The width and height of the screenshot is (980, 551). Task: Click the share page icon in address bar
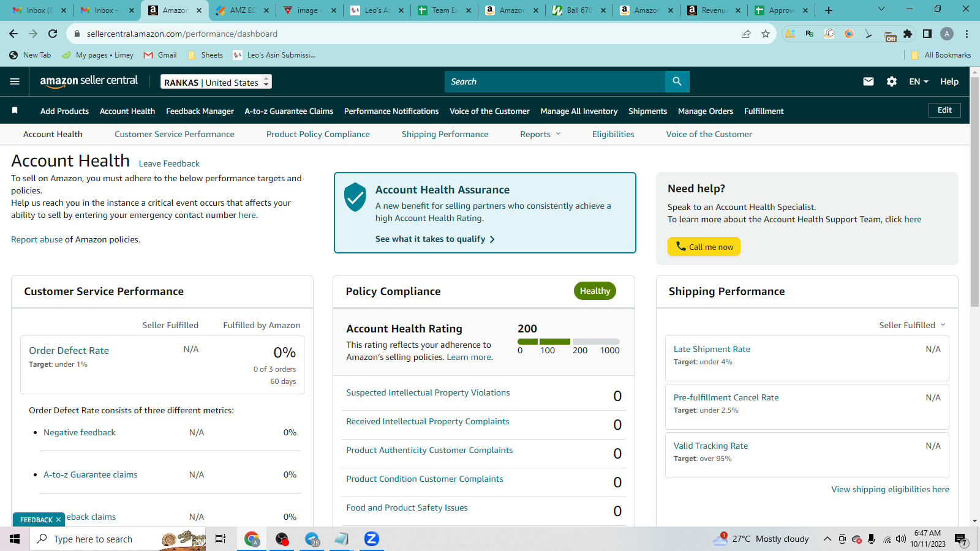coord(746,34)
